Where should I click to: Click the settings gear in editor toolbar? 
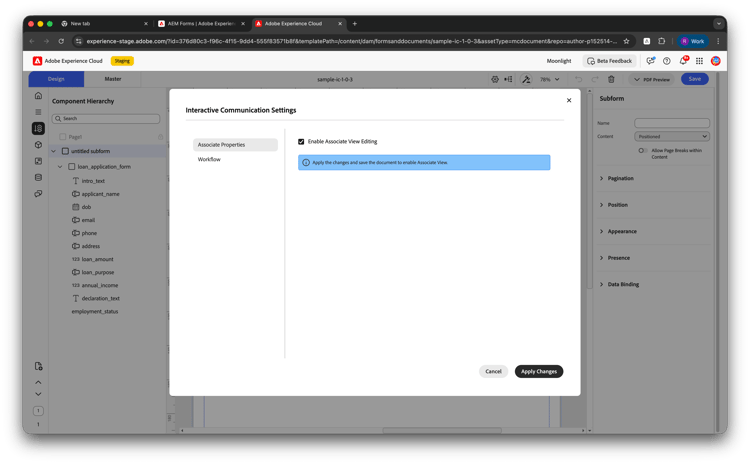(x=495, y=79)
